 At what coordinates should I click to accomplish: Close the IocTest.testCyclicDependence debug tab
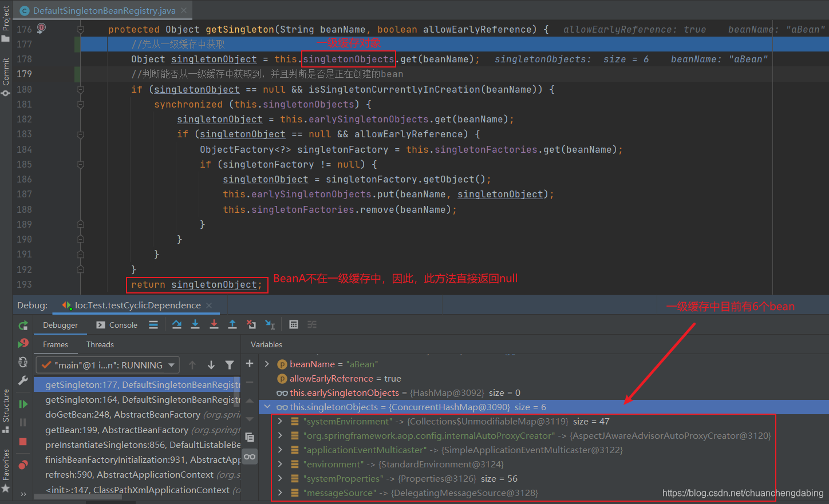click(209, 305)
